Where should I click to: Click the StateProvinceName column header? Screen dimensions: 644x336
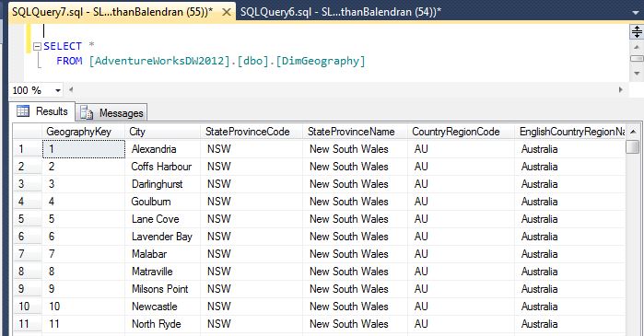click(355, 132)
